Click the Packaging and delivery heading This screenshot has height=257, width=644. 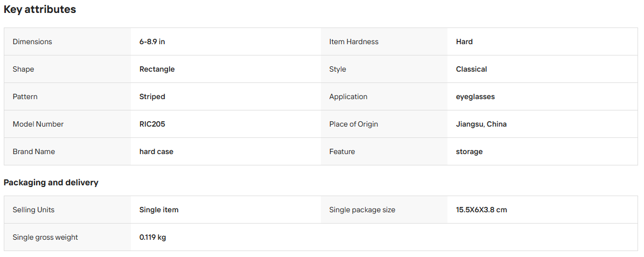51,183
